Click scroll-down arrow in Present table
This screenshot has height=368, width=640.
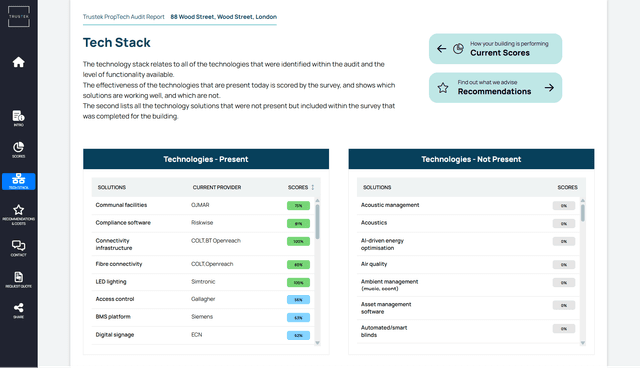[317, 343]
